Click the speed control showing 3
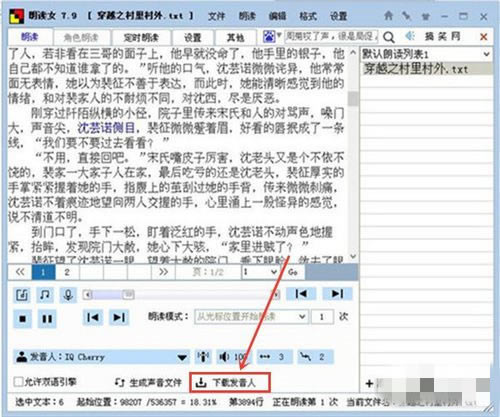The height and width of the screenshot is (417, 500). click(275, 357)
